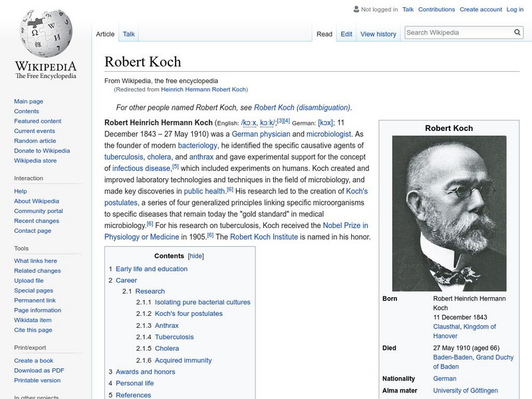Click Create a book
This screenshot has height=399, width=532.
34,360
